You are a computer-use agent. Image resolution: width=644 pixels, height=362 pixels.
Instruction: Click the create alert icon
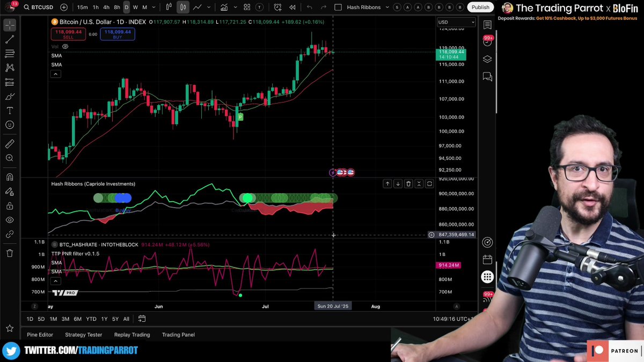tap(277, 8)
